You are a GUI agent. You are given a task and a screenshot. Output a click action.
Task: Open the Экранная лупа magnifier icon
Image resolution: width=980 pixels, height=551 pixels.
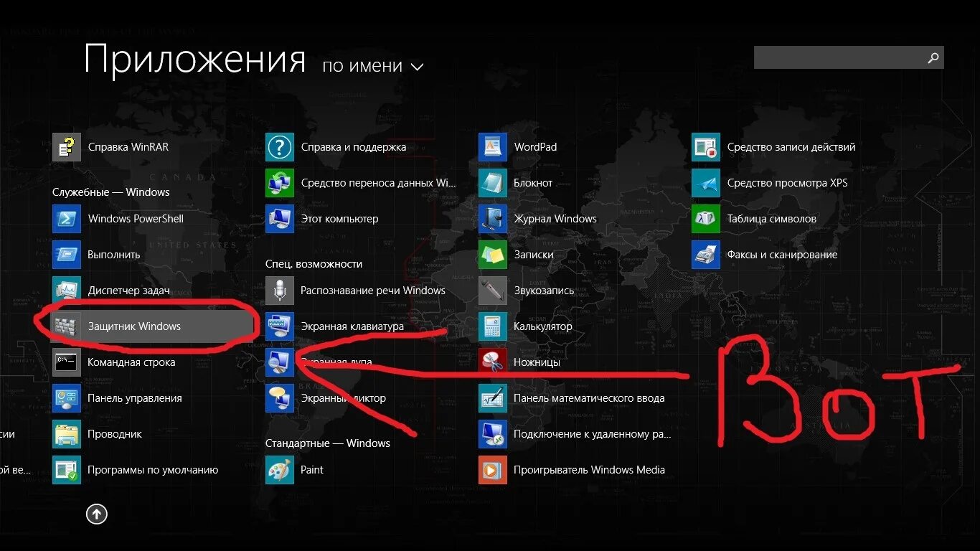coord(280,362)
